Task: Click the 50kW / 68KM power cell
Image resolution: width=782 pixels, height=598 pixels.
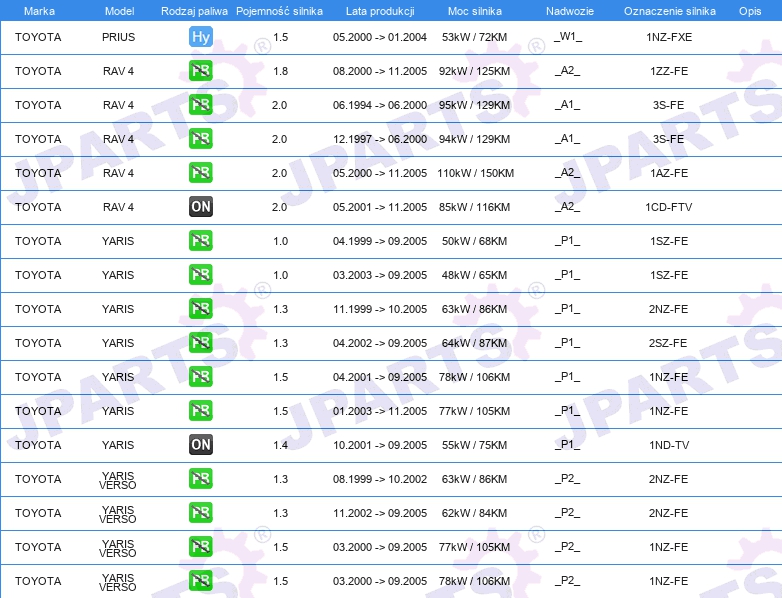Action: click(x=474, y=241)
